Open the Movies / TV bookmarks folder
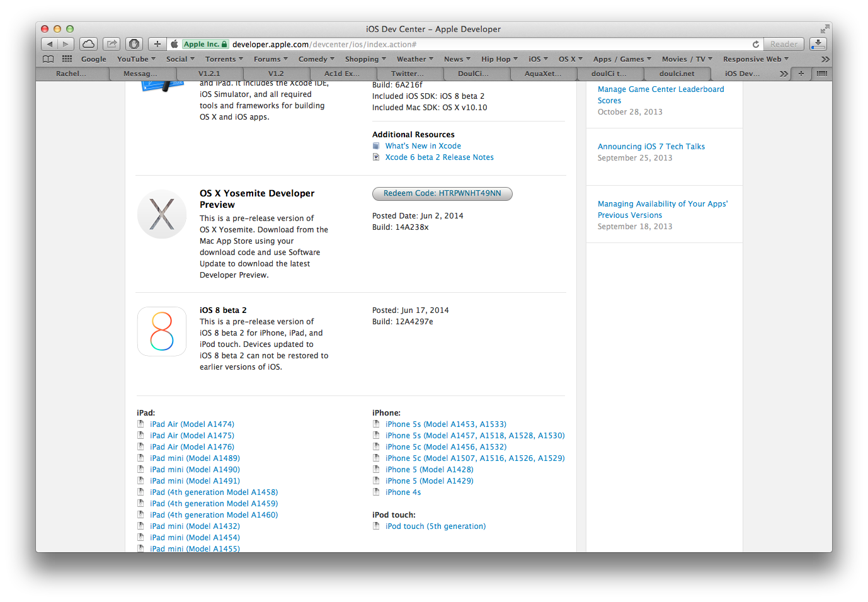Viewport: 868px width, 602px height. pyautogui.click(x=687, y=59)
